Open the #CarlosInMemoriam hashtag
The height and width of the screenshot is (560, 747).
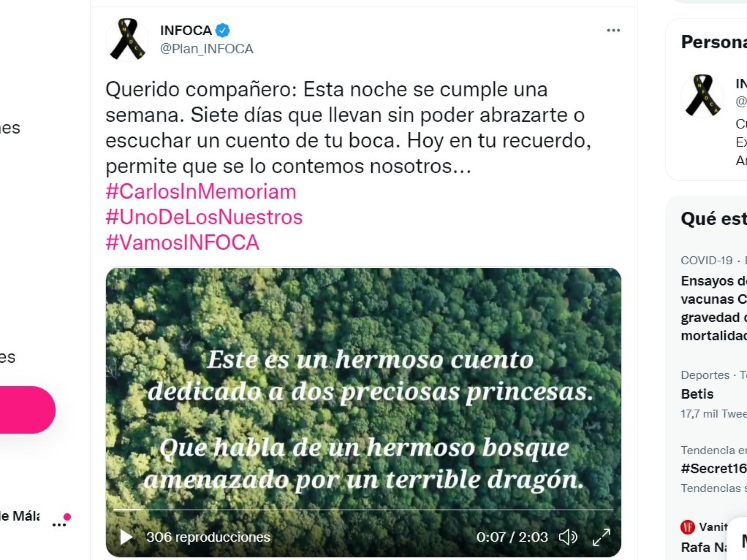tap(201, 192)
